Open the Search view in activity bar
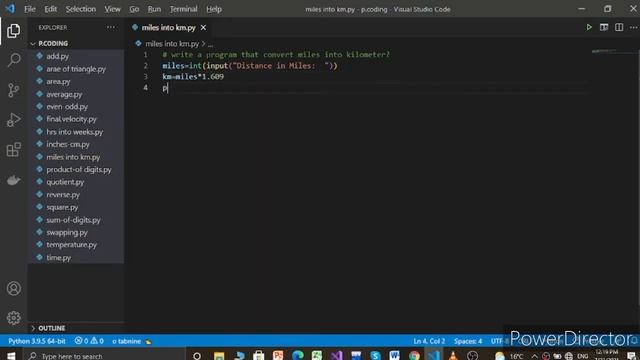The height and width of the screenshot is (360, 640). [x=13, y=60]
